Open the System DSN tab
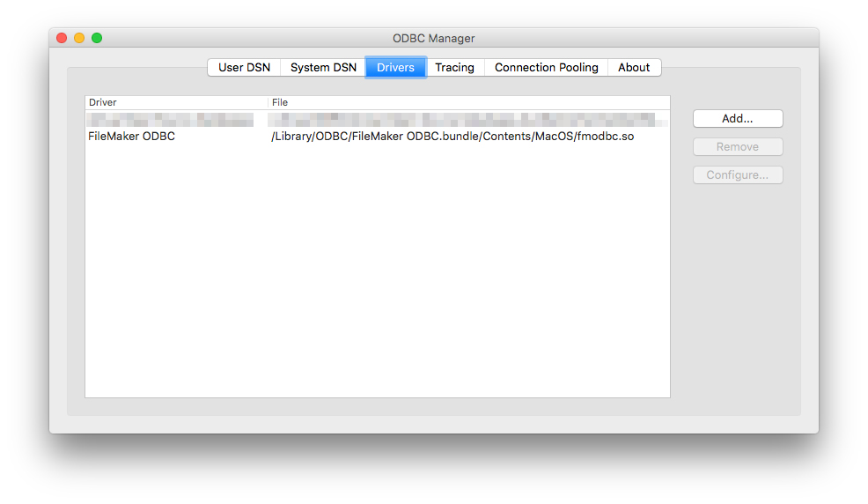The width and height of the screenshot is (868, 504). pyautogui.click(x=323, y=68)
